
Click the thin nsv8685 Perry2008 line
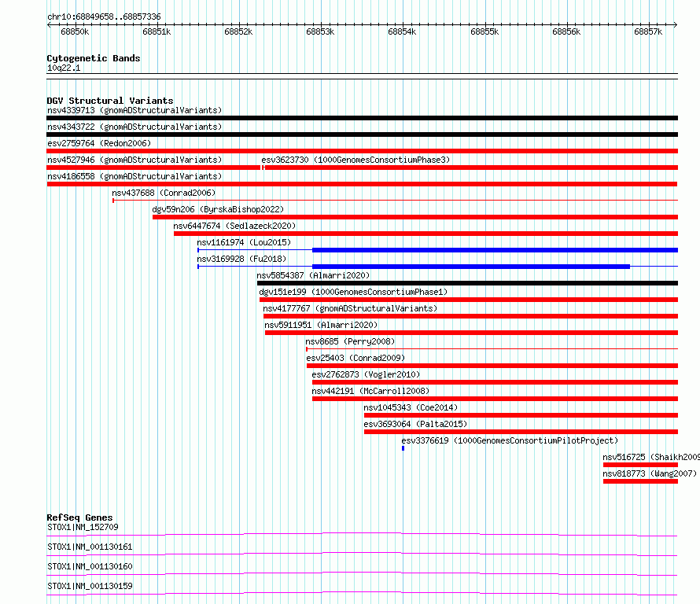(x=492, y=349)
